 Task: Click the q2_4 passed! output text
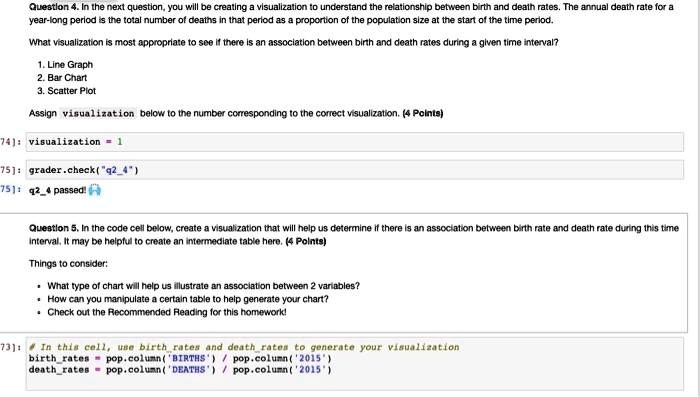pyautogui.click(x=58, y=190)
